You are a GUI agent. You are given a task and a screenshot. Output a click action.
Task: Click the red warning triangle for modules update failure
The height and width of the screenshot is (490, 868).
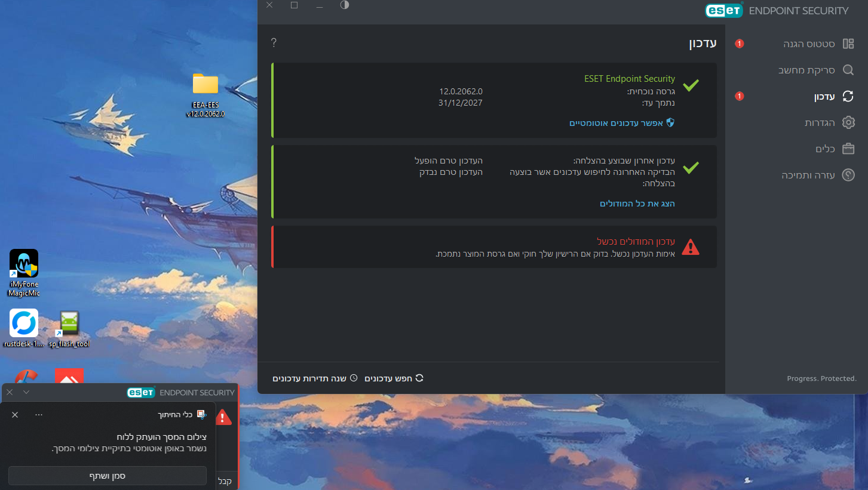click(x=690, y=246)
